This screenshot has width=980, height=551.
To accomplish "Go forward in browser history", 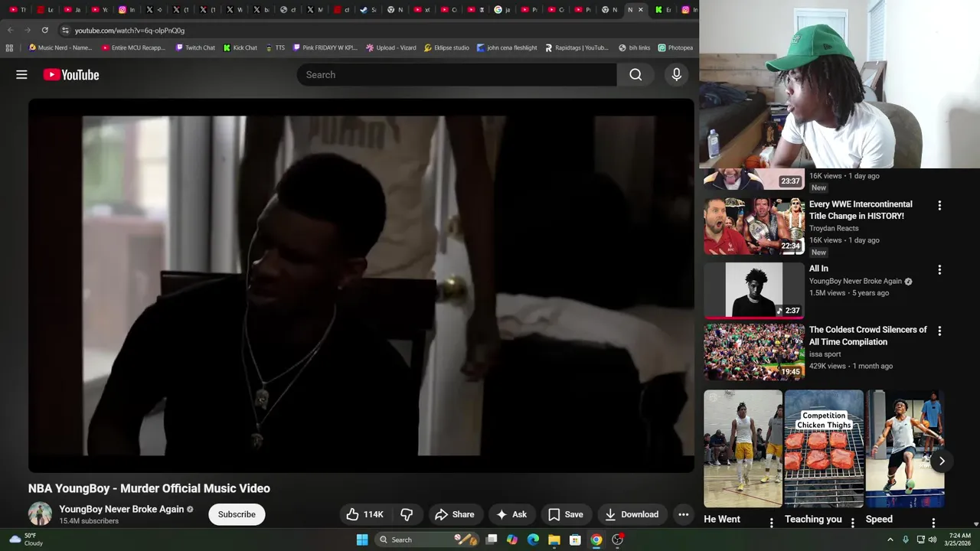I will click(x=28, y=30).
